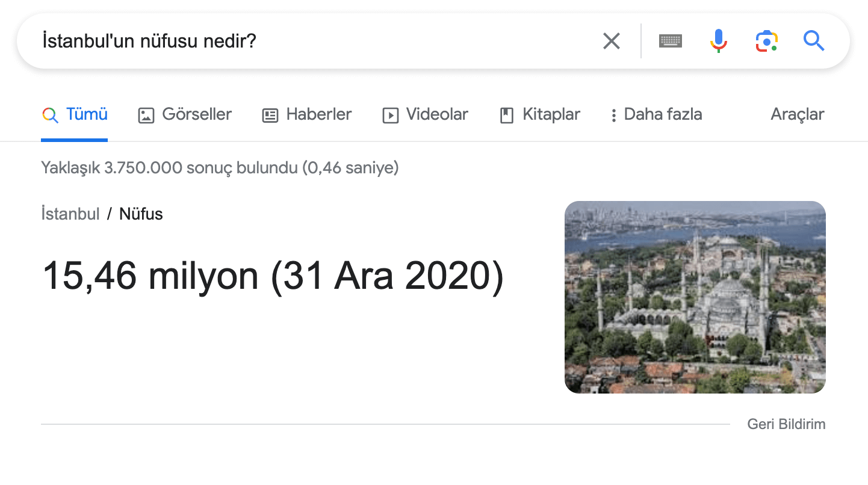Clear the search query with the X
The image size is (868, 485).
coord(611,41)
